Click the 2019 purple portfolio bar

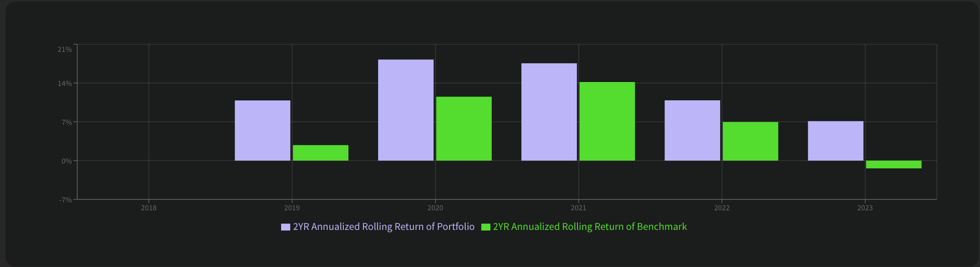tap(263, 131)
